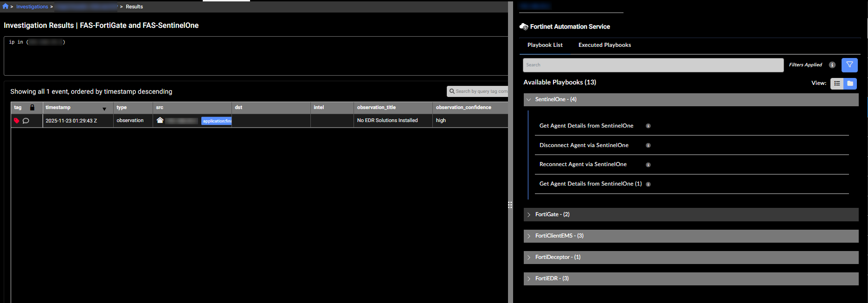Info icon for Reconnect Agent via SentinelOne

point(648,165)
